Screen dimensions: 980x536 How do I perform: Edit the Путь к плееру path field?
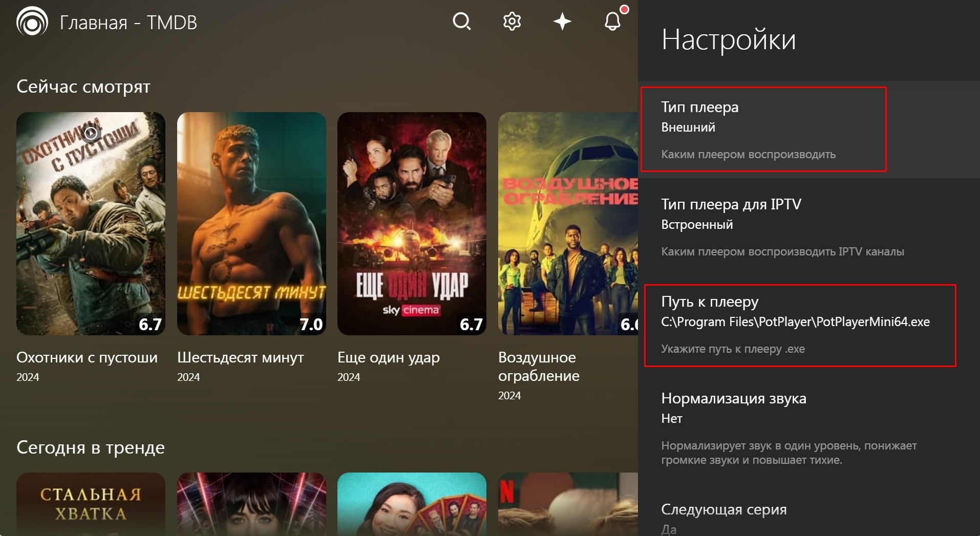click(809, 324)
